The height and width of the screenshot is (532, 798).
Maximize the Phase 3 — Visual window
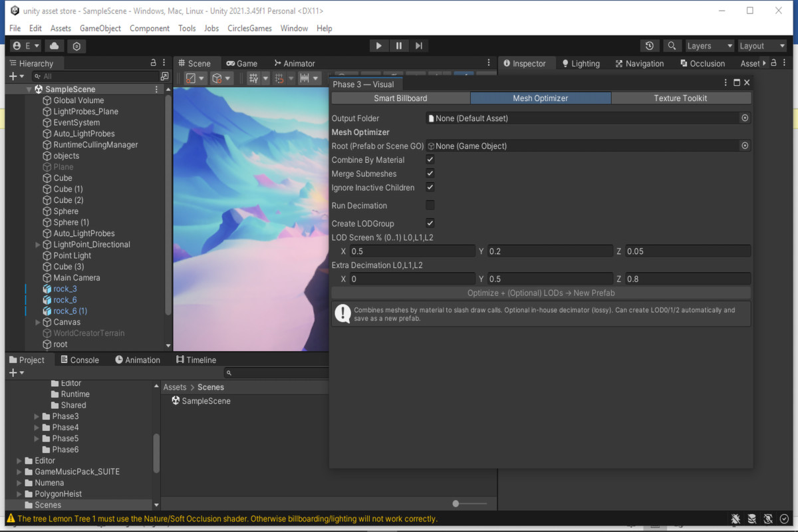[736, 82]
